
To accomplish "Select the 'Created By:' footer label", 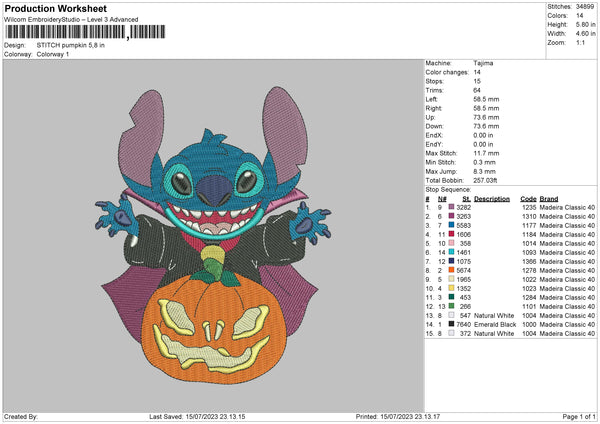I will coord(21,417).
